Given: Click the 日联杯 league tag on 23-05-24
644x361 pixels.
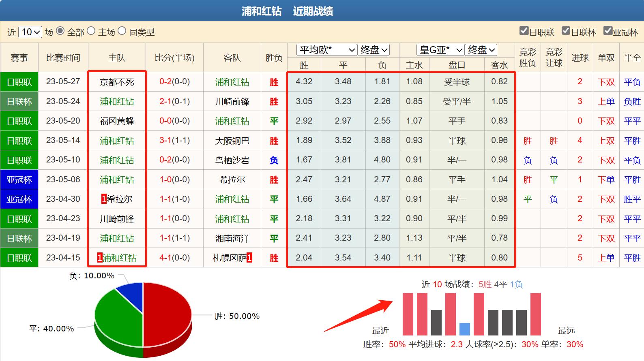Looking at the screenshot, I should point(19,102).
